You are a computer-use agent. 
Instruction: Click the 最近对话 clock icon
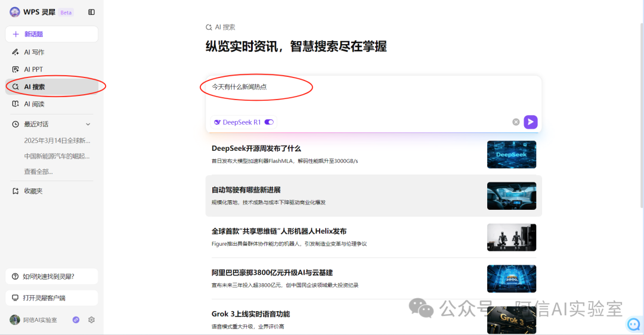16,124
